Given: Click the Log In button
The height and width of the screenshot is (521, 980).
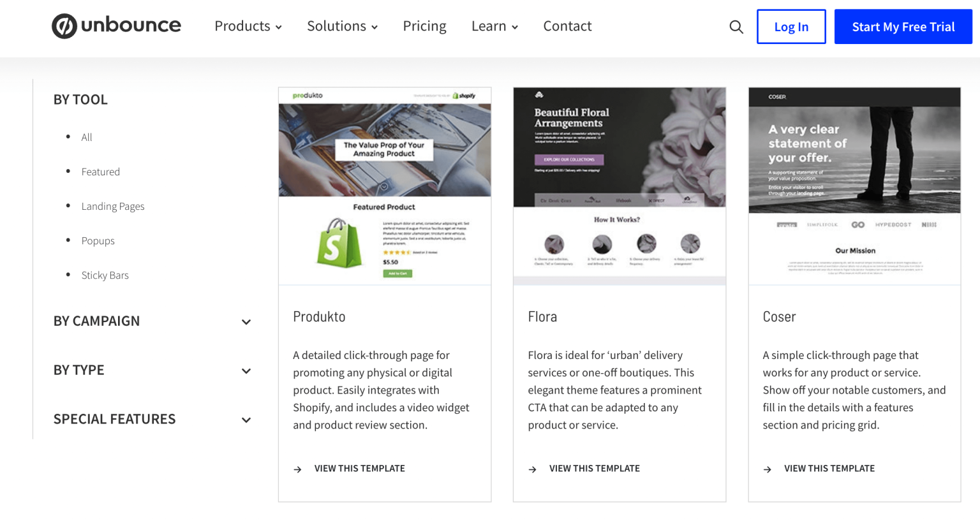Looking at the screenshot, I should 791,26.
